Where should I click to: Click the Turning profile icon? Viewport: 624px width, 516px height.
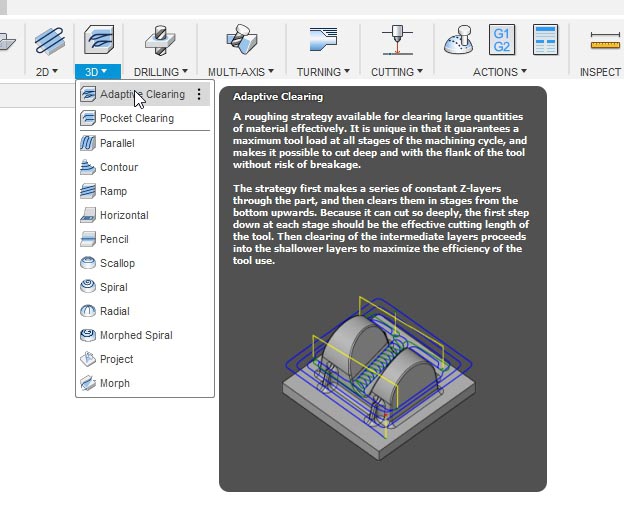[x=323, y=39]
